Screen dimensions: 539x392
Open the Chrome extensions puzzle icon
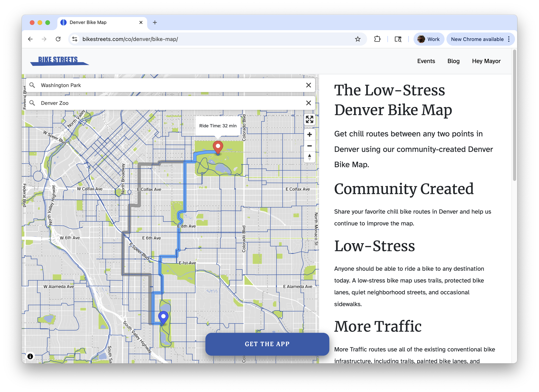point(377,39)
